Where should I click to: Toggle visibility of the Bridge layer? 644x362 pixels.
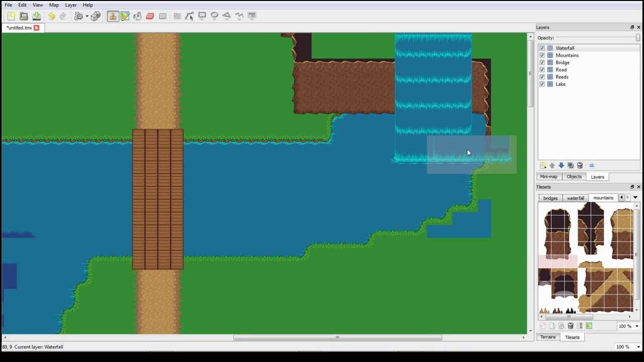(542, 63)
